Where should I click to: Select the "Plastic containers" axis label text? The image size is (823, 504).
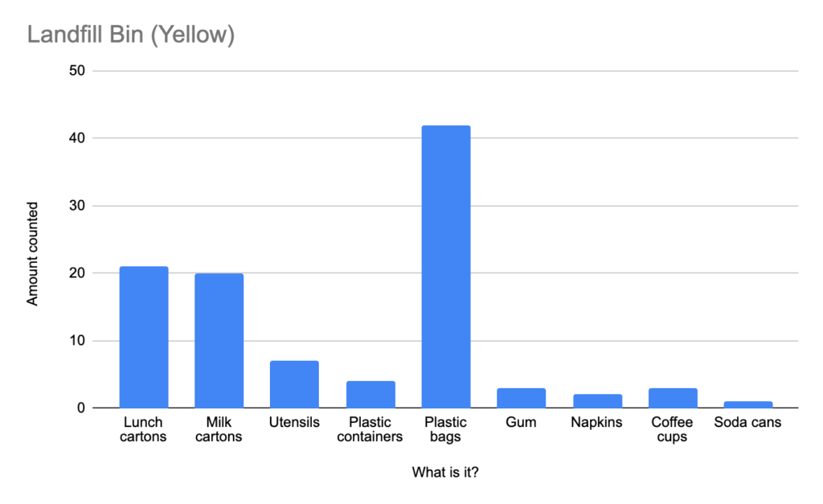pos(370,429)
